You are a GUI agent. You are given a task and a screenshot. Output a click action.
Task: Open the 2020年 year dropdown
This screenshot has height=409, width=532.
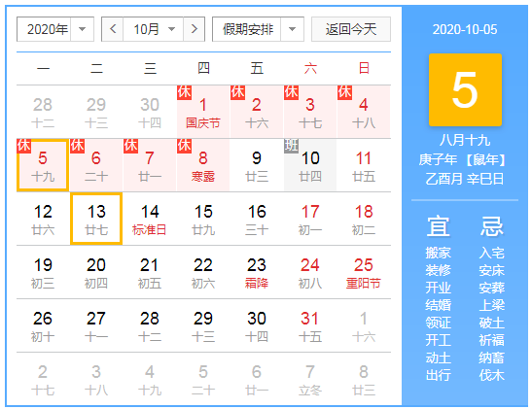pyautogui.click(x=55, y=29)
